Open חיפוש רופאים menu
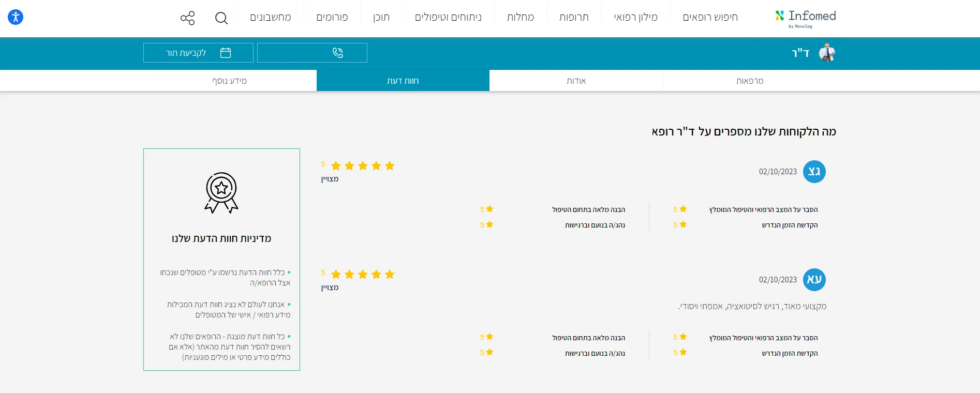 click(710, 18)
